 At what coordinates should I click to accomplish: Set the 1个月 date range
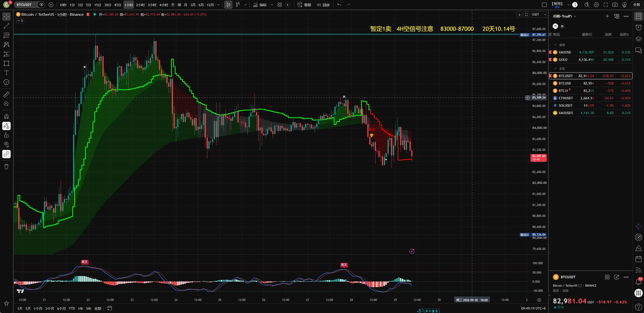[x=38, y=309]
